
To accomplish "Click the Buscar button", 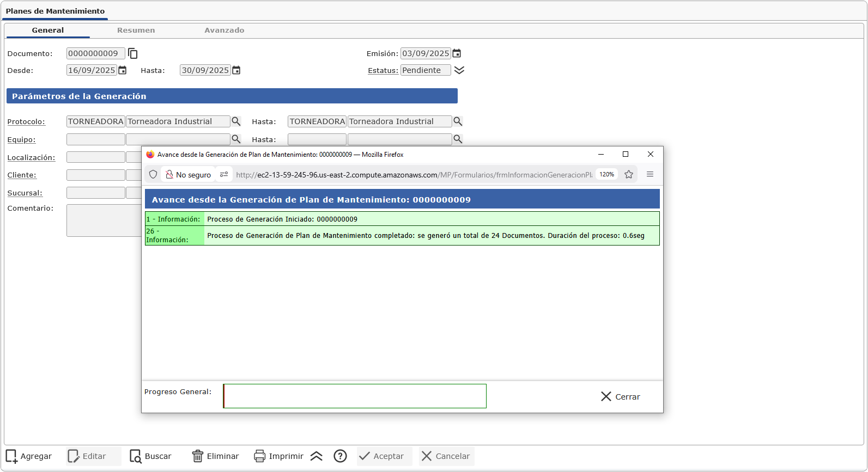I will coord(151,456).
